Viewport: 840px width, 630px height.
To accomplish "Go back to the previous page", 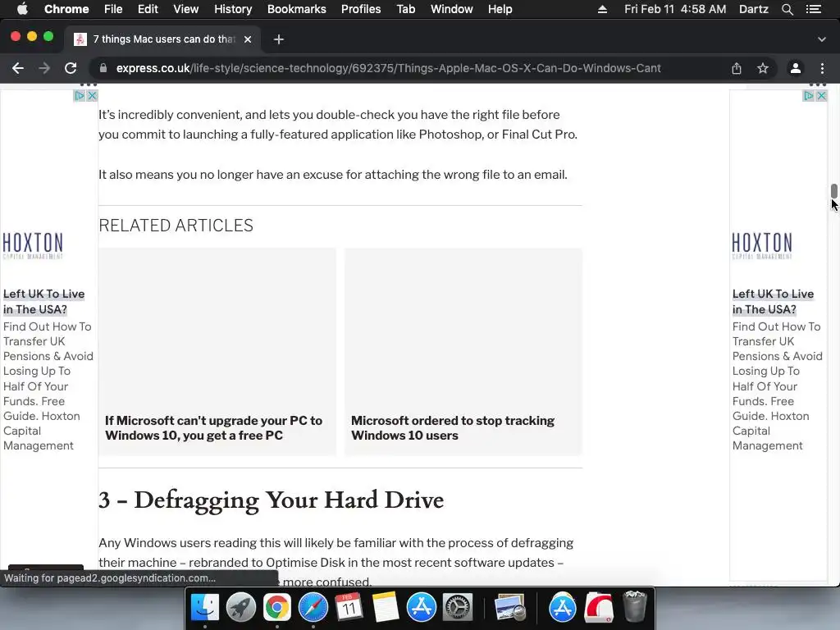I will click(x=18, y=68).
